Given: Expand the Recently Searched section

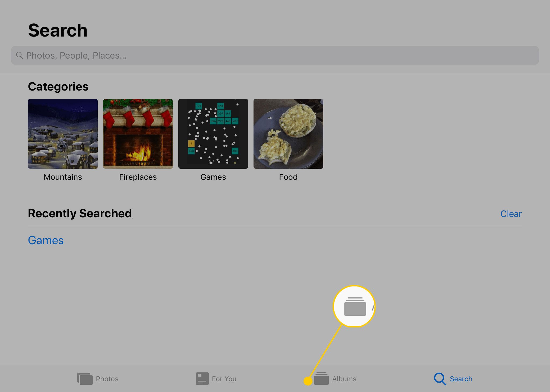Looking at the screenshot, I should pyautogui.click(x=80, y=213).
